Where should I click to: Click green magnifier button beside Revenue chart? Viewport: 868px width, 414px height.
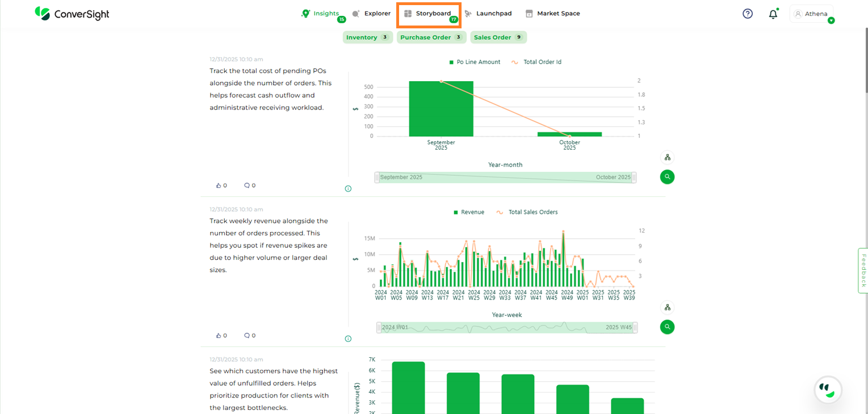tap(667, 327)
